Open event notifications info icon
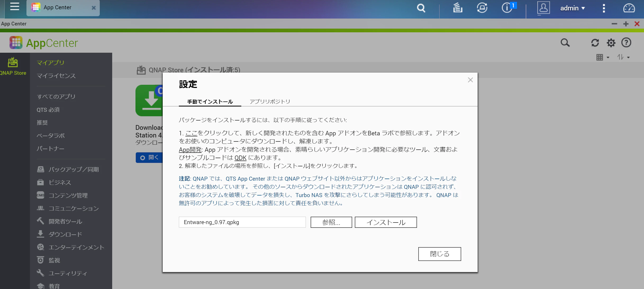 [507, 8]
